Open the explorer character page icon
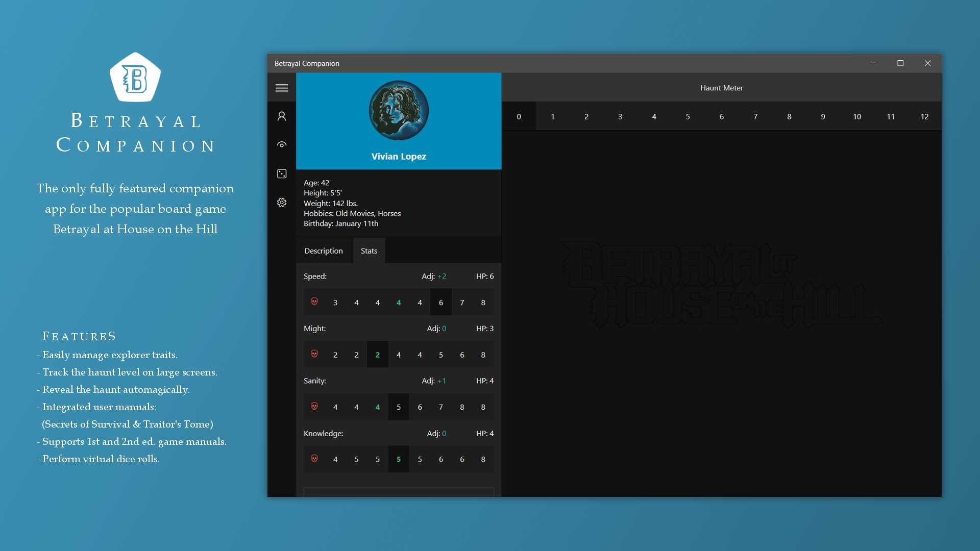The height and width of the screenshot is (551, 980). pos(282,116)
